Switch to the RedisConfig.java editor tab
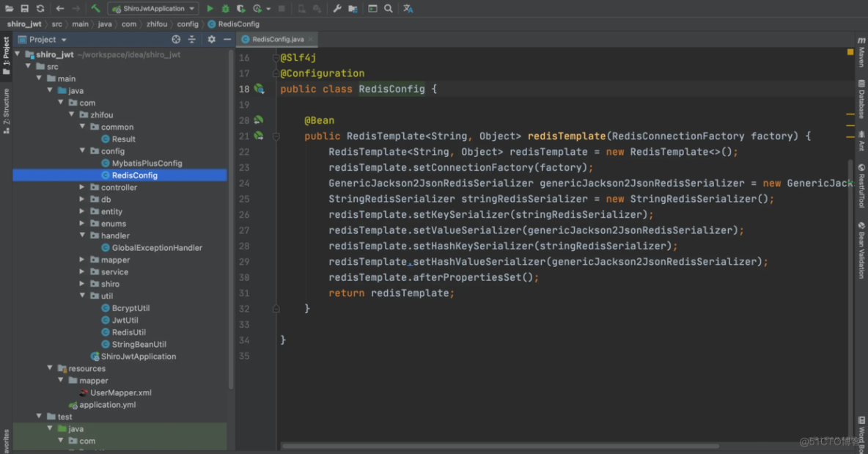Screen dimensions: 868x454 (x=277, y=40)
